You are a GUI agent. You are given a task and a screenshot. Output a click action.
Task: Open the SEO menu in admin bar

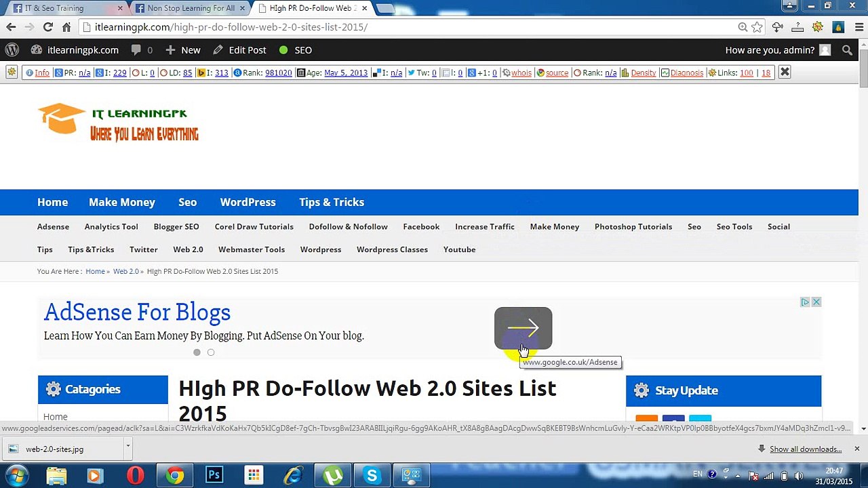[295, 50]
